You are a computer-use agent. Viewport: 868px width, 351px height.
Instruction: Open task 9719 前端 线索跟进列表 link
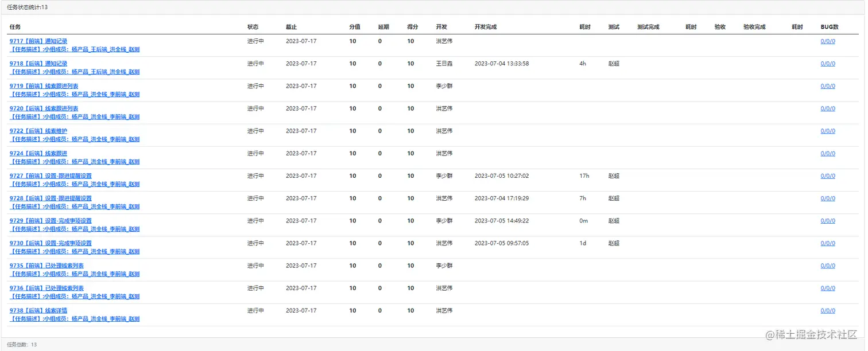tap(44, 86)
